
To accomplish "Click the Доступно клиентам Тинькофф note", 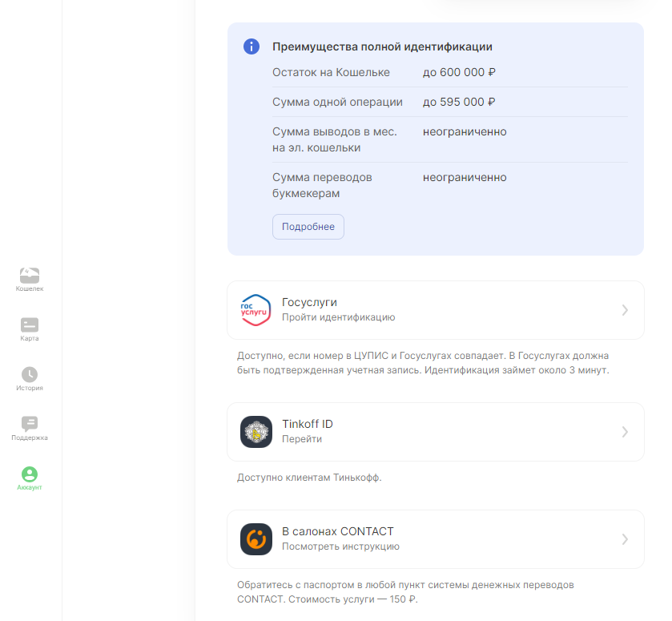I will 309,478.
